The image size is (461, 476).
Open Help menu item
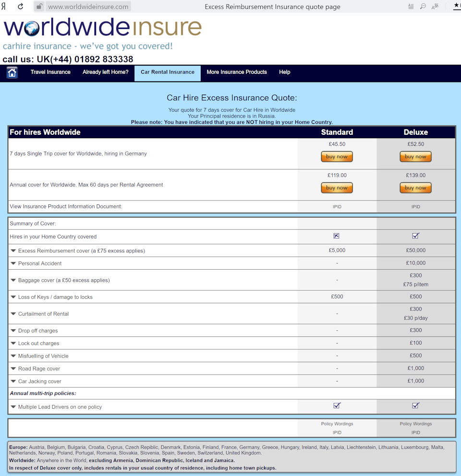(x=284, y=72)
